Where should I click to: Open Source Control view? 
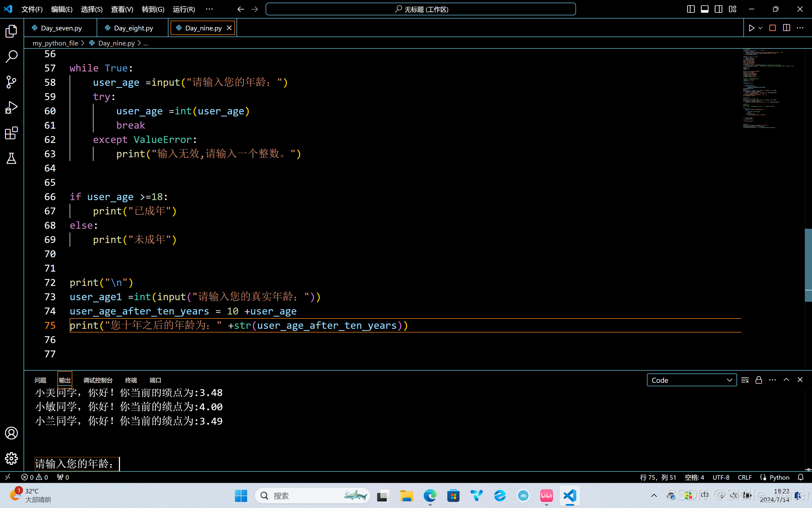tap(11, 82)
